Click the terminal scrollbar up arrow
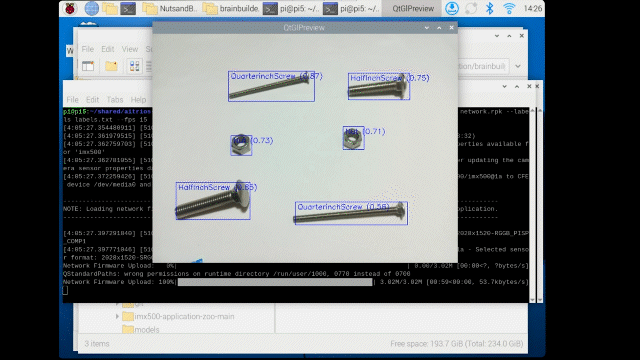The height and width of the screenshot is (360, 640). 532,111
